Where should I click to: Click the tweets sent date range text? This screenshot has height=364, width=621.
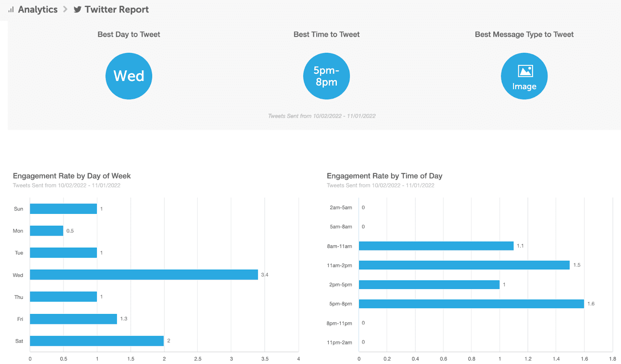click(x=321, y=116)
